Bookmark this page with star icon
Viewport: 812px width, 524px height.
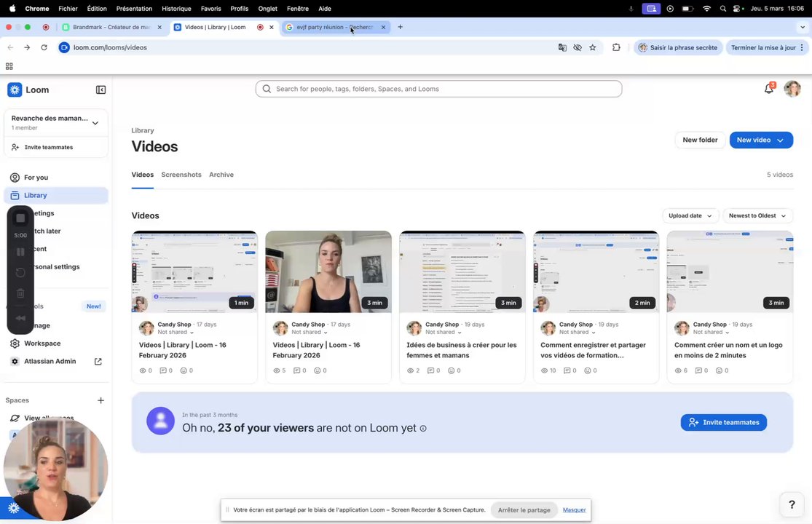[x=592, y=47]
